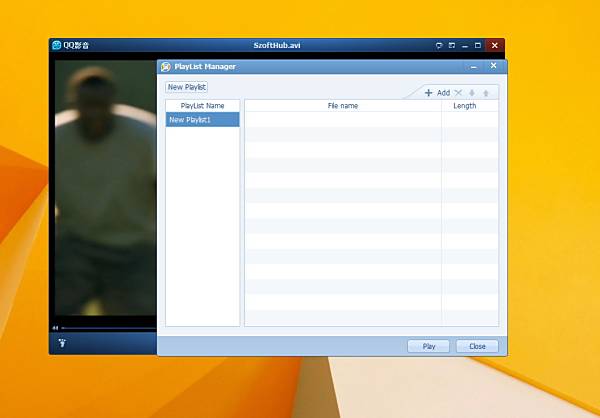Add a file with the plus Add button
This screenshot has width=600, height=418.
tap(438, 93)
